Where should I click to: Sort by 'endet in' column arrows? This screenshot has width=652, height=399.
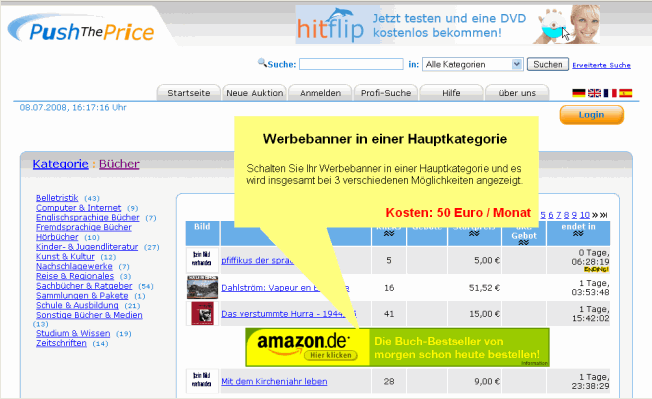click(578, 234)
